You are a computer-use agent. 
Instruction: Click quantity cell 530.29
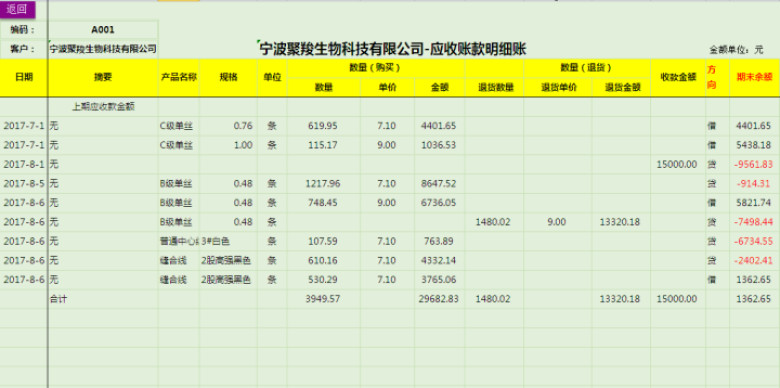click(x=323, y=280)
